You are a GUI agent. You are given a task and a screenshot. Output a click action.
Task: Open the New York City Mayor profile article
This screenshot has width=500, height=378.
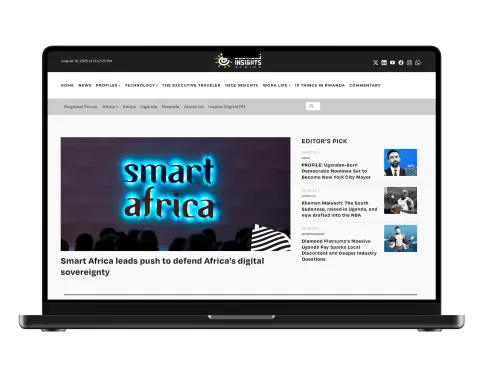click(336, 171)
